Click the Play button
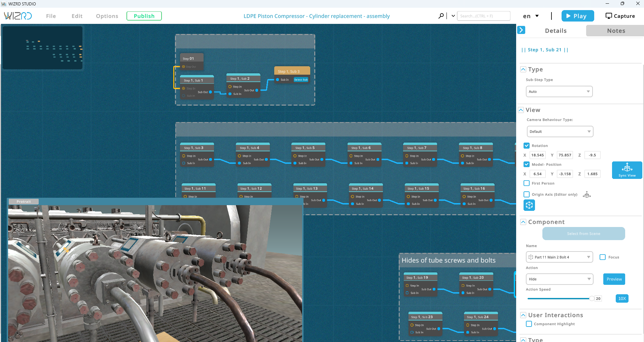Screen dimensions: 644x342 [x=577, y=16]
